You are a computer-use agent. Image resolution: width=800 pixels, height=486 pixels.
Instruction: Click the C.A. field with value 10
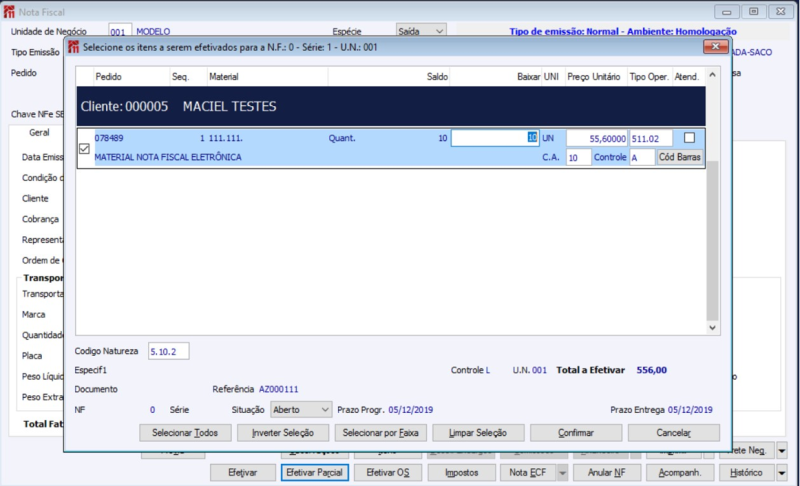579,158
